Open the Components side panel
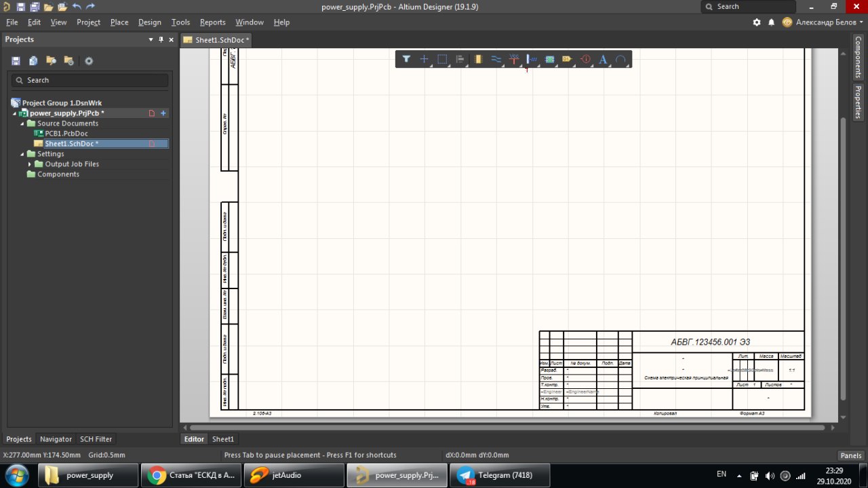The width and height of the screenshot is (868, 488). 858,57
